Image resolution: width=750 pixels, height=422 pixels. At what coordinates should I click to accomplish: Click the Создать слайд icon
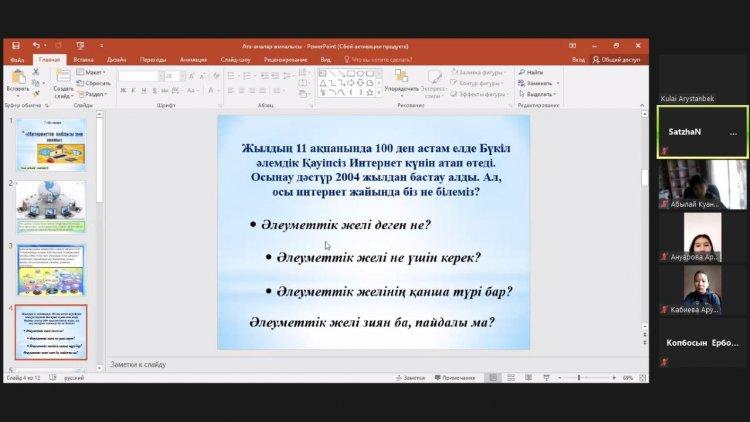pyautogui.click(x=63, y=80)
